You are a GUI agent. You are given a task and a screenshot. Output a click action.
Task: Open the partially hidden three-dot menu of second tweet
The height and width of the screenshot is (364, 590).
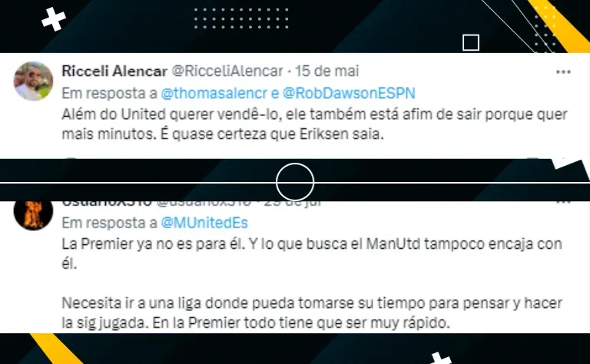(x=563, y=202)
